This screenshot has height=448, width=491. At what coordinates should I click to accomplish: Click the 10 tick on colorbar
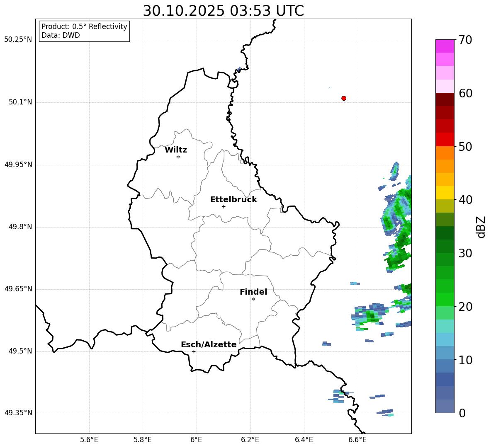click(465, 360)
